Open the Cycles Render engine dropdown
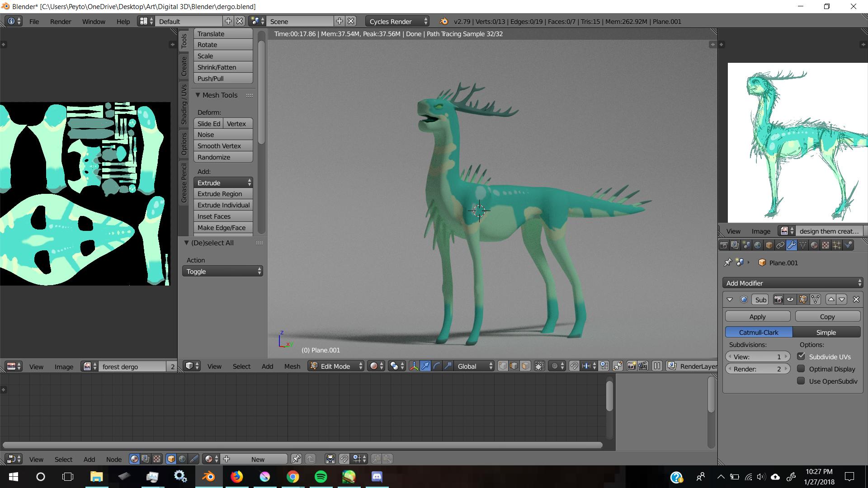The image size is (868, 488). [397, 21]
